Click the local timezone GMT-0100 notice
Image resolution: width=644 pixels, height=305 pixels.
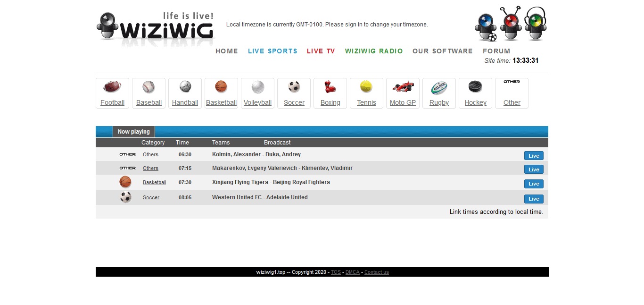click(327, 25)
